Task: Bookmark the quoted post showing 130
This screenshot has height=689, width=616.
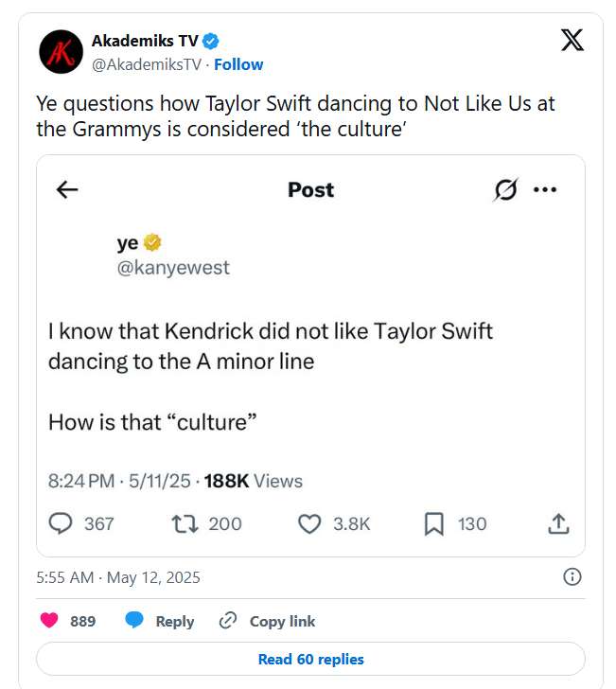Action: [434, 523]
